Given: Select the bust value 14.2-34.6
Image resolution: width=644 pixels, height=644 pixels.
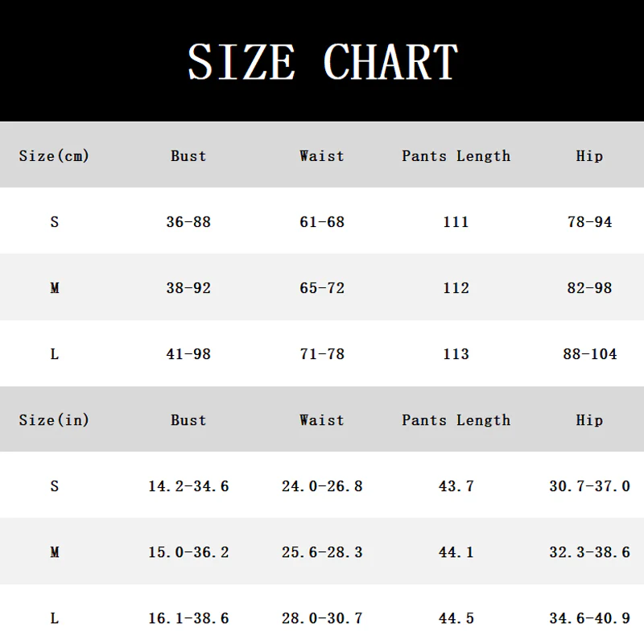Looking at the screenshot, I should [188, 486].
